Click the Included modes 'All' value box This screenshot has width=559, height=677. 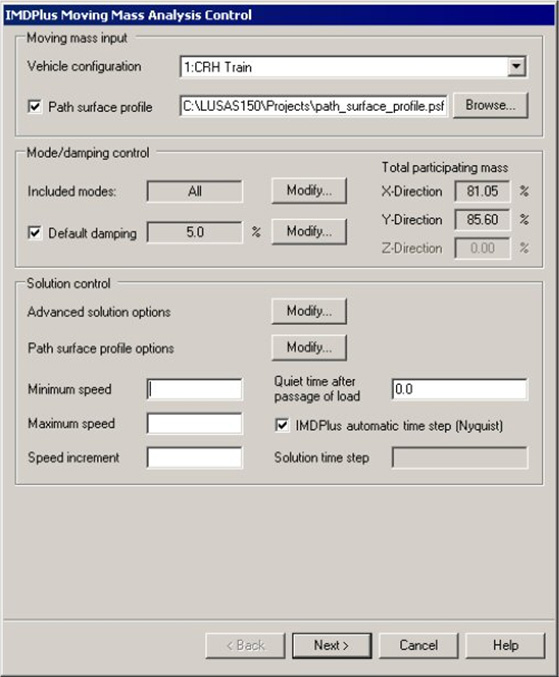[195, 191]
